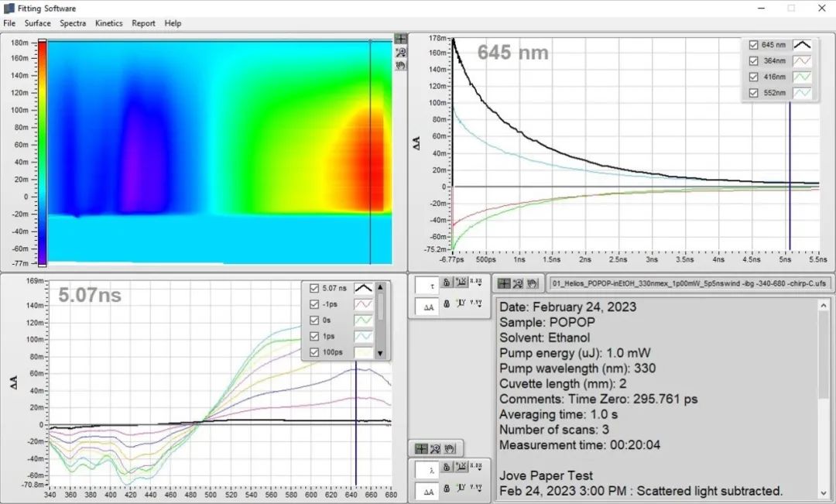836x504 pixels.
Task: Autoscale the λ axis once
Action: point(461,467)
